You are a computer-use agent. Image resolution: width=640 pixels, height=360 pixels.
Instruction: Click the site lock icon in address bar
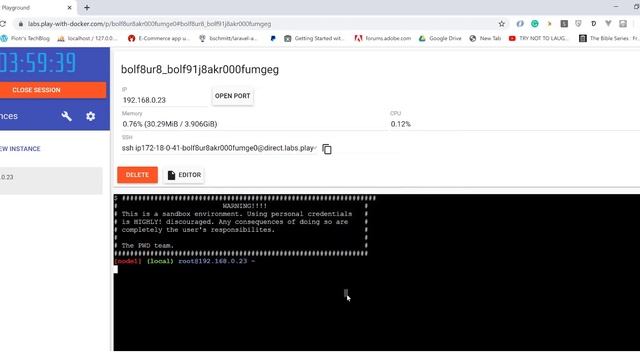[x=20, y=24]
